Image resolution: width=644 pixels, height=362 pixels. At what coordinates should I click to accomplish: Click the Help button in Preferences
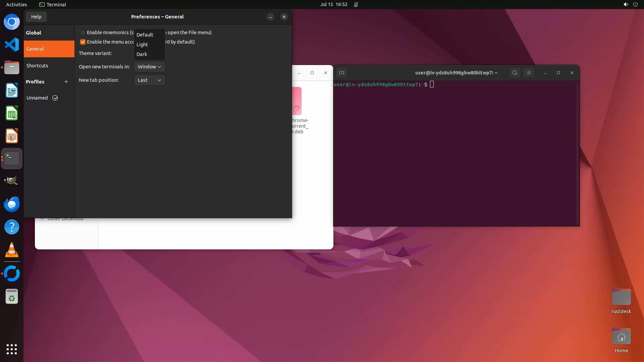36,17
